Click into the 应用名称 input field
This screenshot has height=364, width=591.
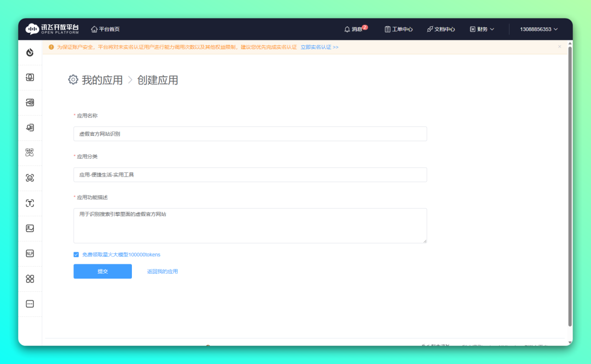coord(250,134)
